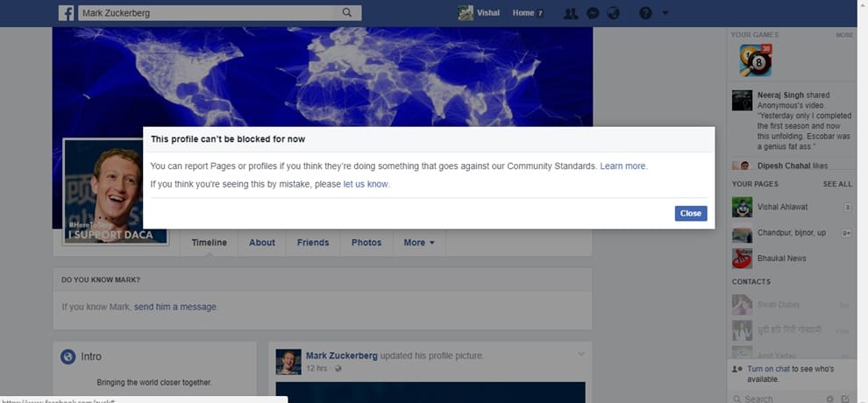Viewport: 868px width, 403px height.
Task: Click the Intro bio text
Action: [154, 382]
